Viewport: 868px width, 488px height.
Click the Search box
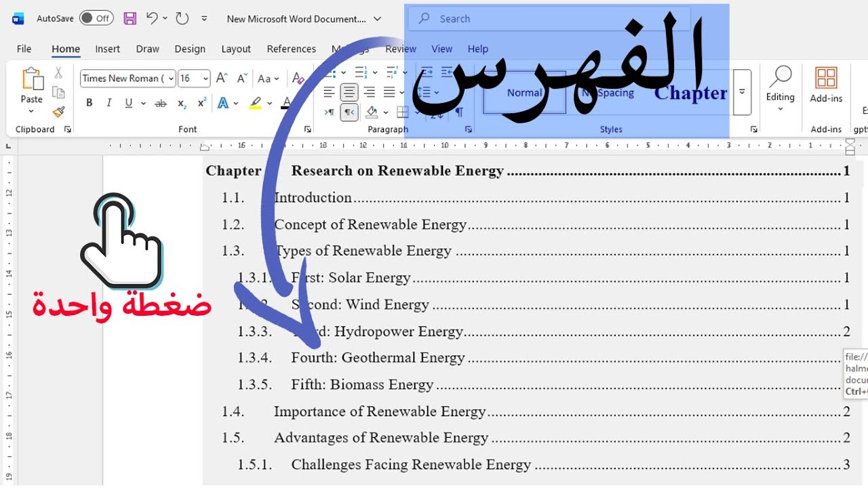(x=549, y=19)
